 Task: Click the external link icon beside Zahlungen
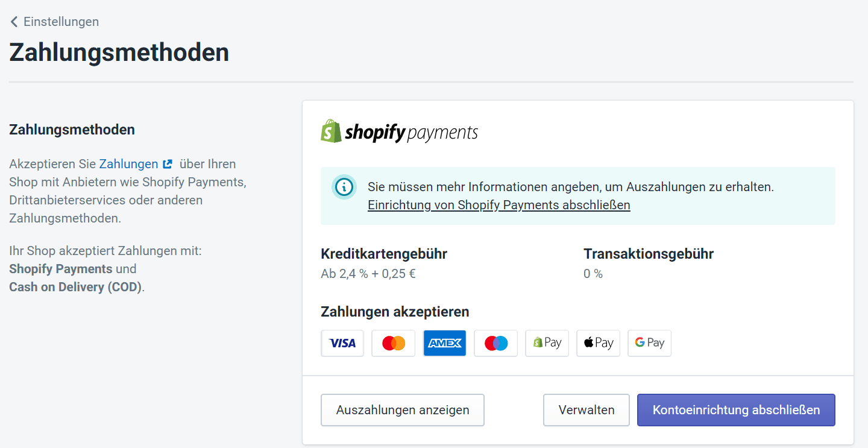pyautogui.click(x=168, y=164)
